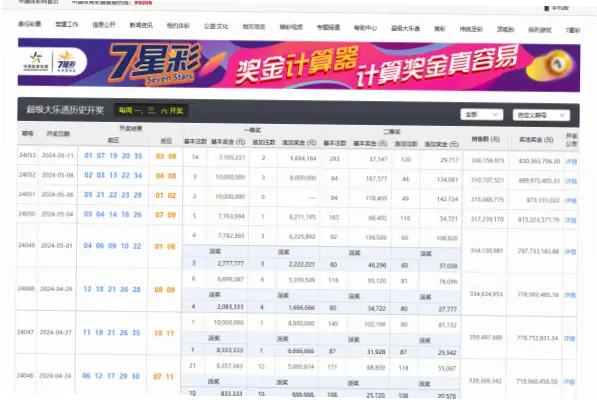
Task: Click the 销售额 (元) column header
Action: click(486, 139)
